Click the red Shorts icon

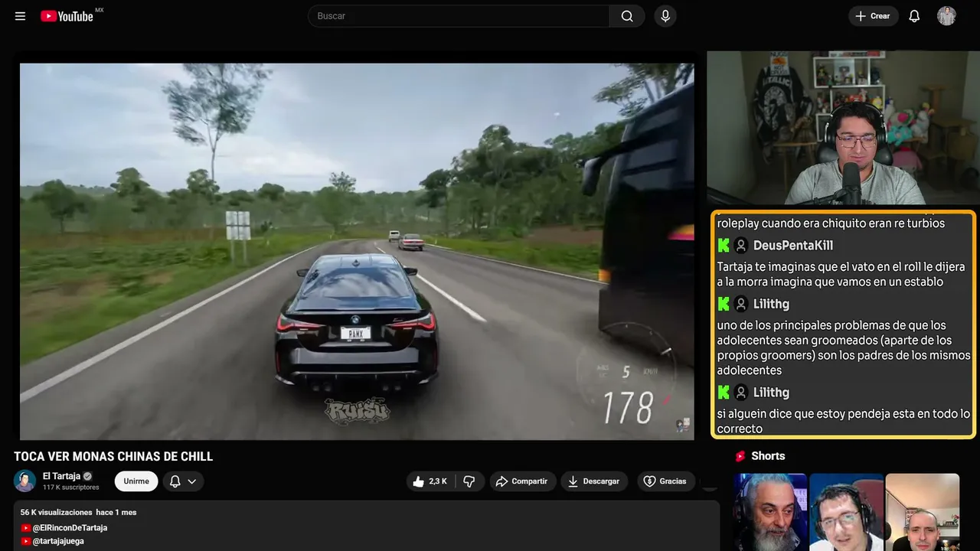coord(740,456)
